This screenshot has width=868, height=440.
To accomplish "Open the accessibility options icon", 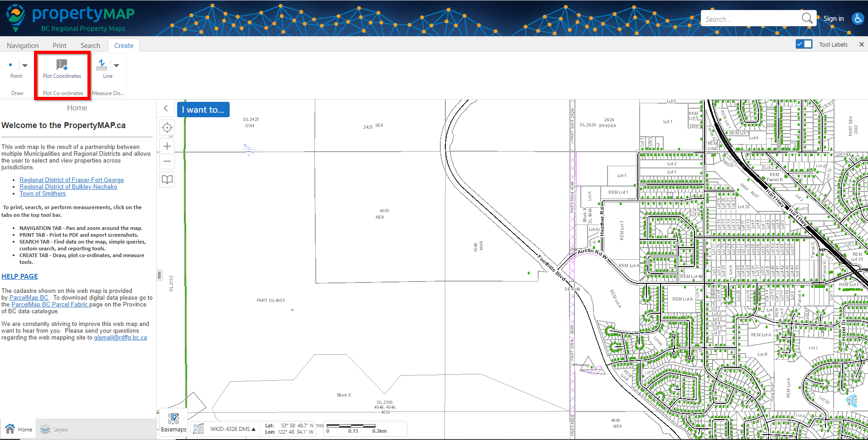I will [x=858, y=19].
